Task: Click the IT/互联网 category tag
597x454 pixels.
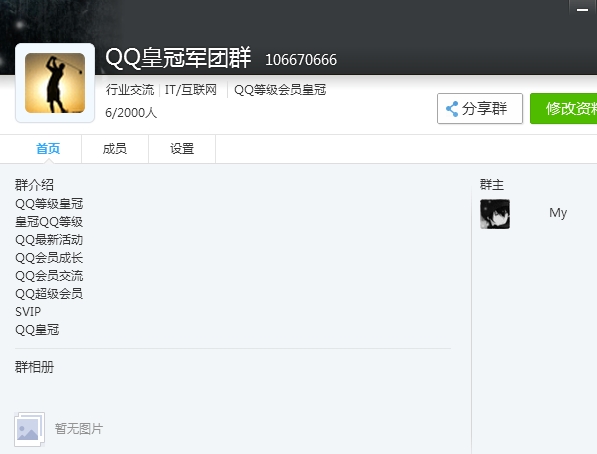Action: 191,90
